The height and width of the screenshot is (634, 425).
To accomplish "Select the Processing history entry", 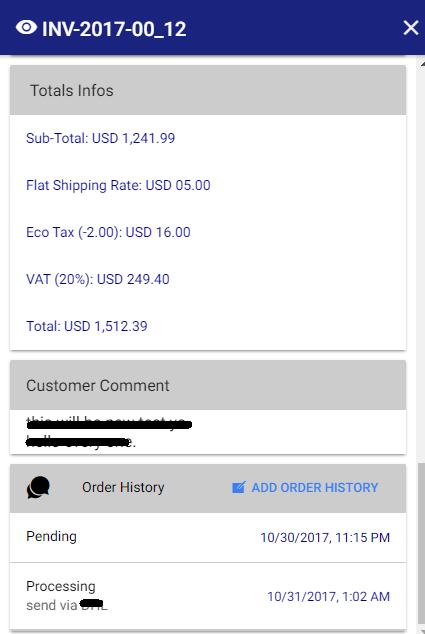I will coord(208,596).
